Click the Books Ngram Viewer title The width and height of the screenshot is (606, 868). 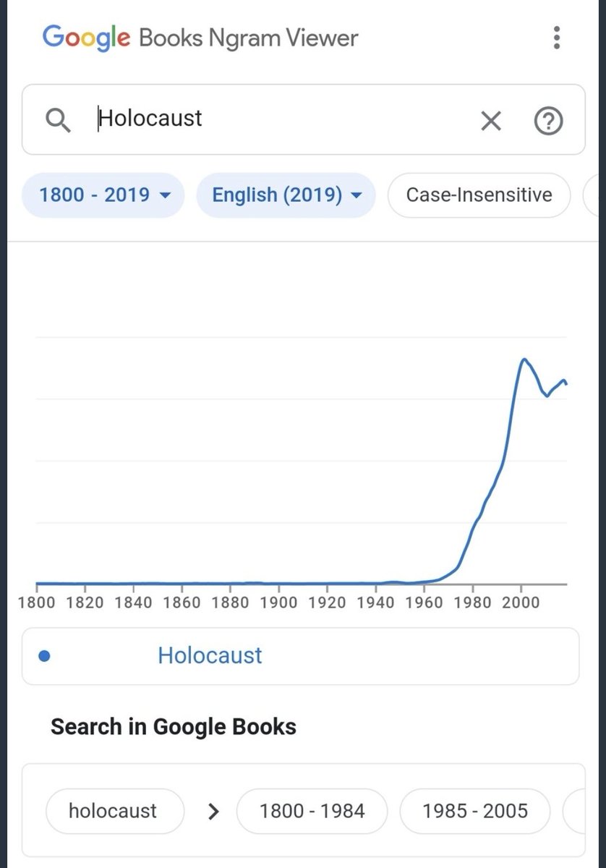coord(248,38)
